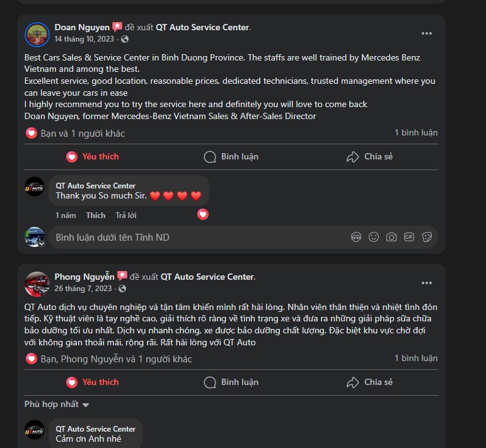Screen dimensions: 486x448
Task: Open the Doan Nguyen profile link
Action: click(x=82, y=27)
